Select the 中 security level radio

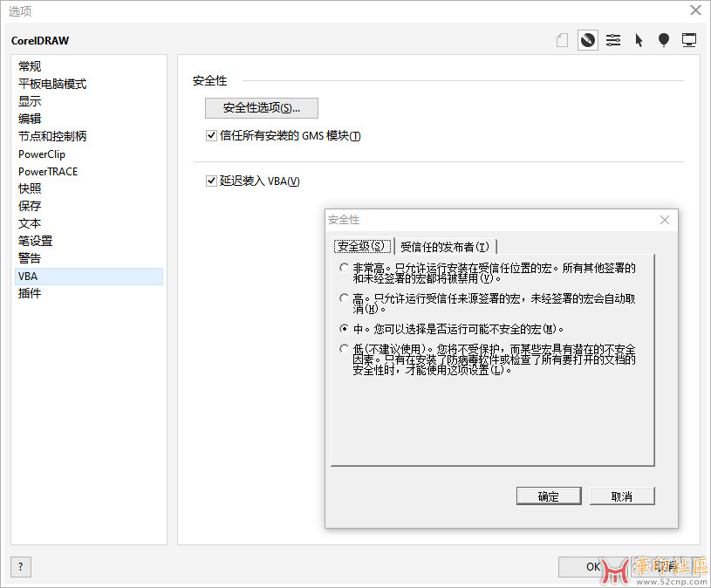(x=345, y=329)
